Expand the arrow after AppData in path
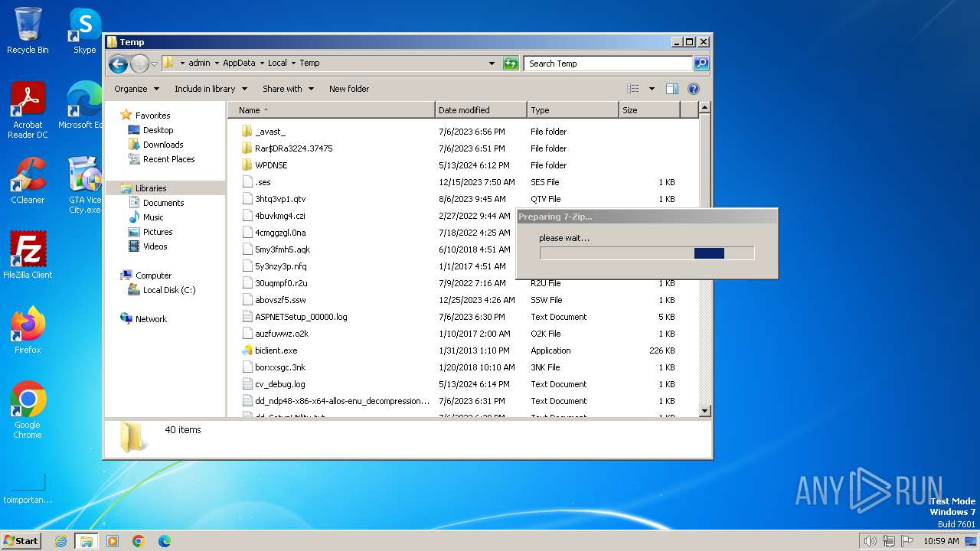The height and width of the screenshot is (551, 980). click(262, 64)
